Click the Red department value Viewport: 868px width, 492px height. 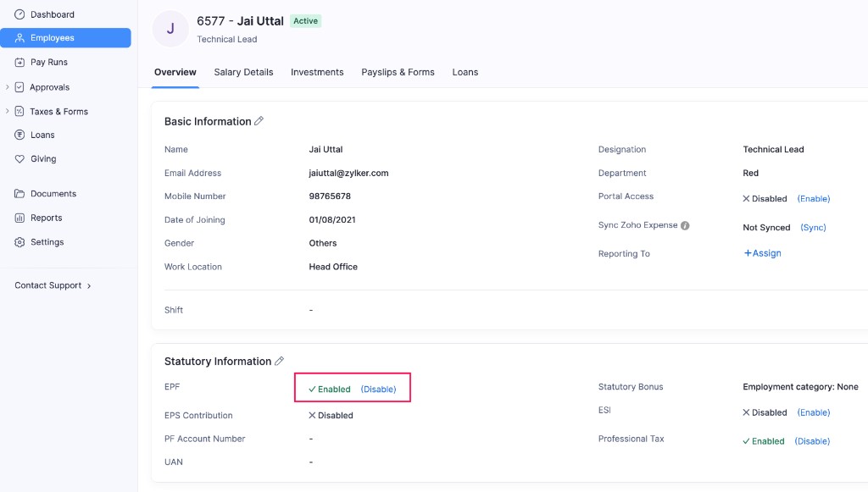(x=751, y=173)
